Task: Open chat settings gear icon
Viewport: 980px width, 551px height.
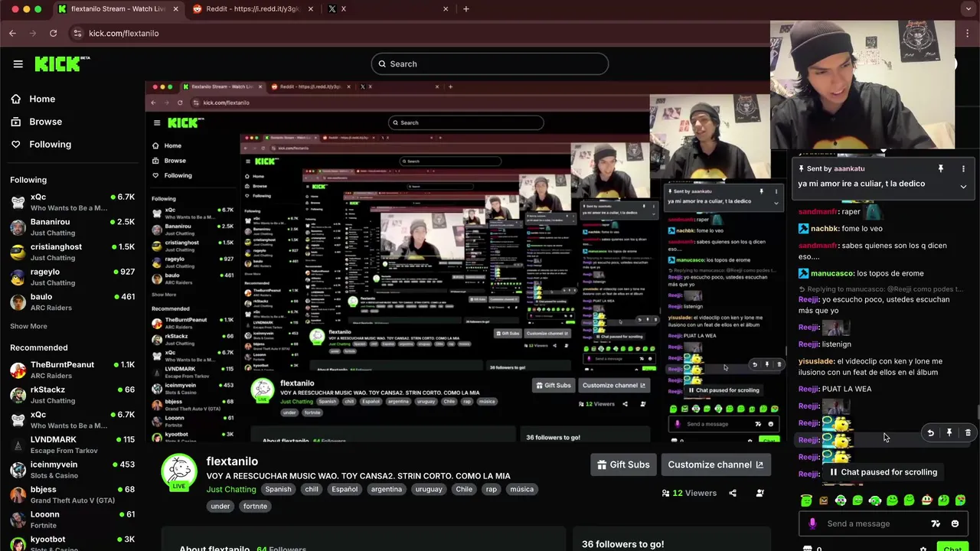Action: tap(923, 548)
